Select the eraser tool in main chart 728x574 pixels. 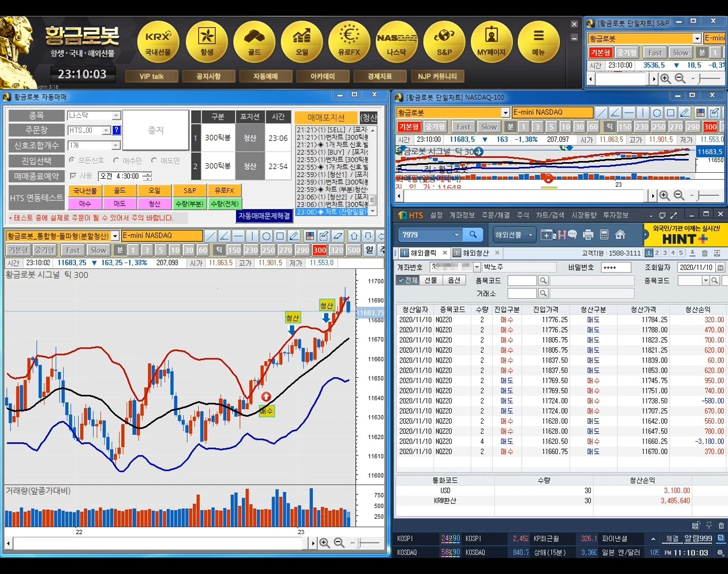(x=337, y=236)
